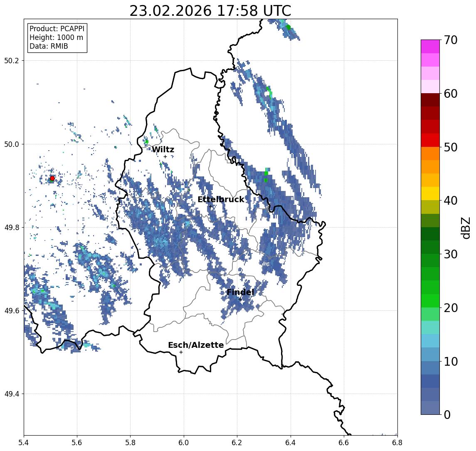Click the yellow colorbar segment above 40

click(430, 193)
